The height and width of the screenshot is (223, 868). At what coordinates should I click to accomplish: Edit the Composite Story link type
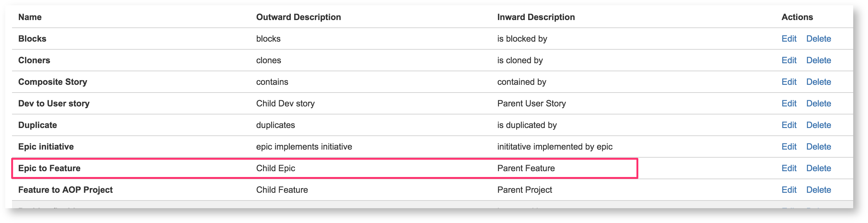pyautogui.click(x=788, y=82)
